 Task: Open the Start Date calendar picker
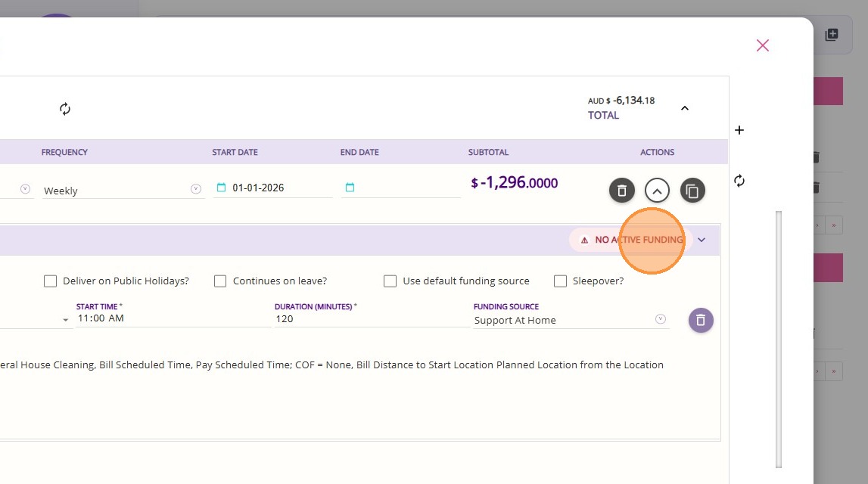(221, 188)
